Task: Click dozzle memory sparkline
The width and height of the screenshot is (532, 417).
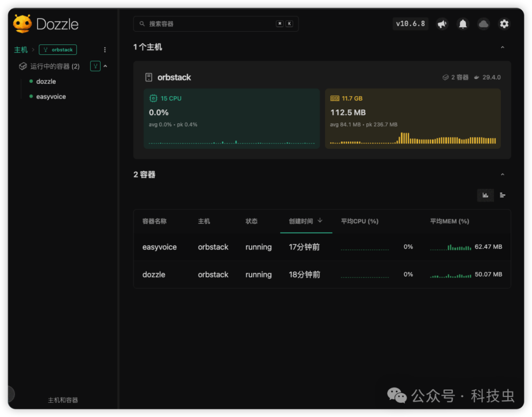Action: 451,276
